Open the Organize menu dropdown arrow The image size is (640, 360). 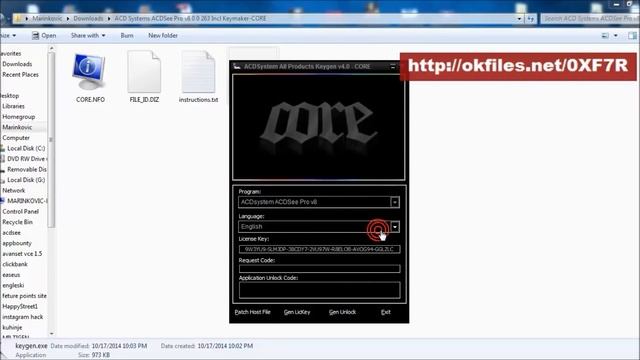(14, 36)
